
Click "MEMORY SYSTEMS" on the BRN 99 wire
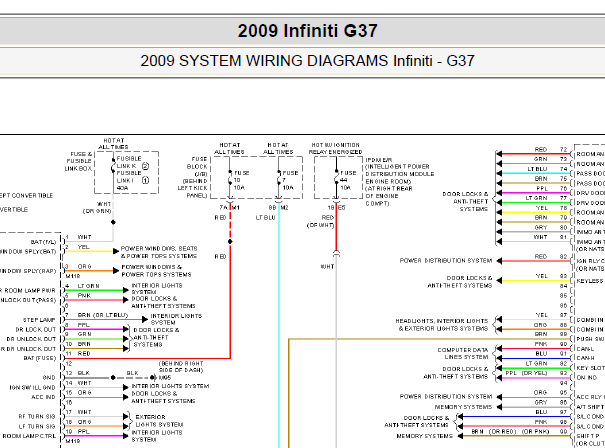(x=424, y=436)
